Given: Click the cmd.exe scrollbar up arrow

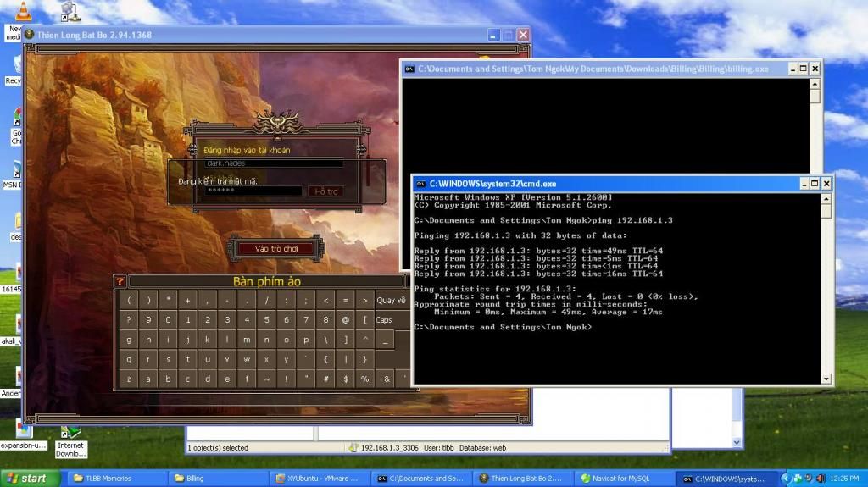Looking at the screenshot, I should [x=826, y=199].
